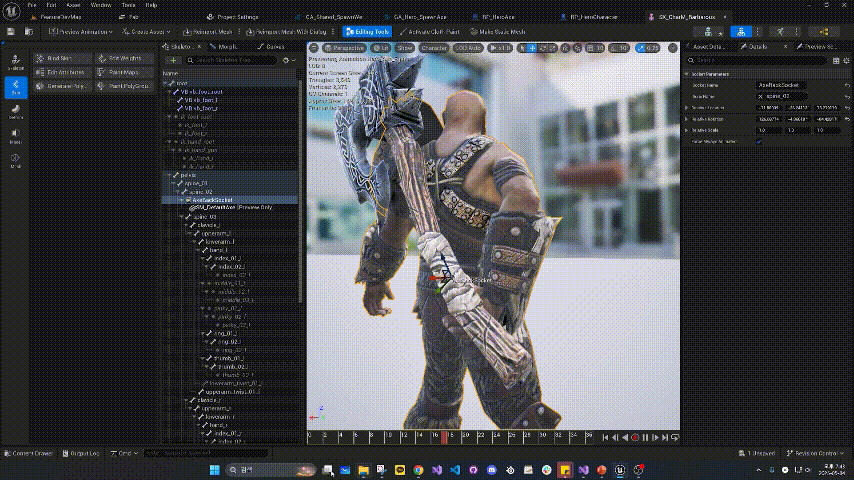
Task: Collapse the root bone expander
Action: point(166,83)
